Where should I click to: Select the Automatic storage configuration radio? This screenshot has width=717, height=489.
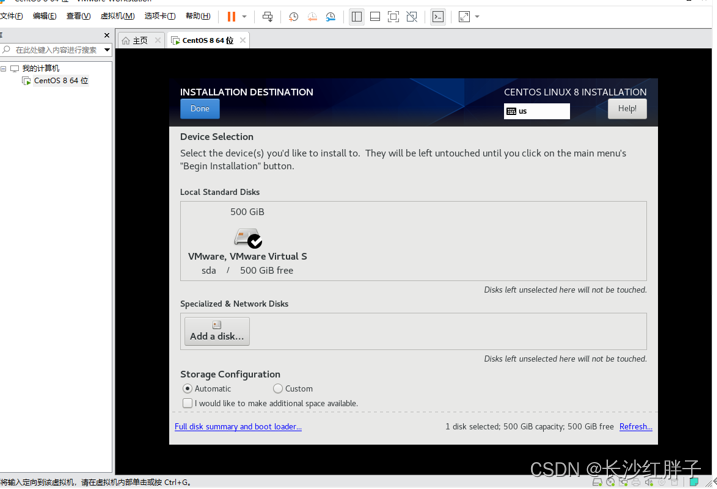187,389
